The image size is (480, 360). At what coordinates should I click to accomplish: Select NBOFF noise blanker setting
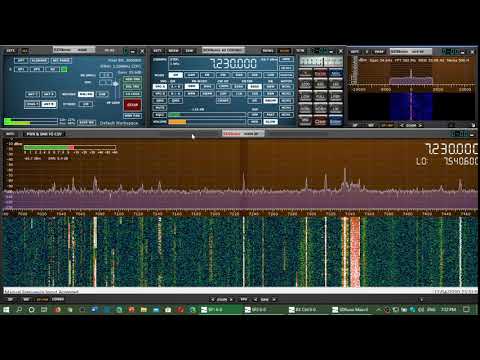pyautogui.click(x=270, y=101)
